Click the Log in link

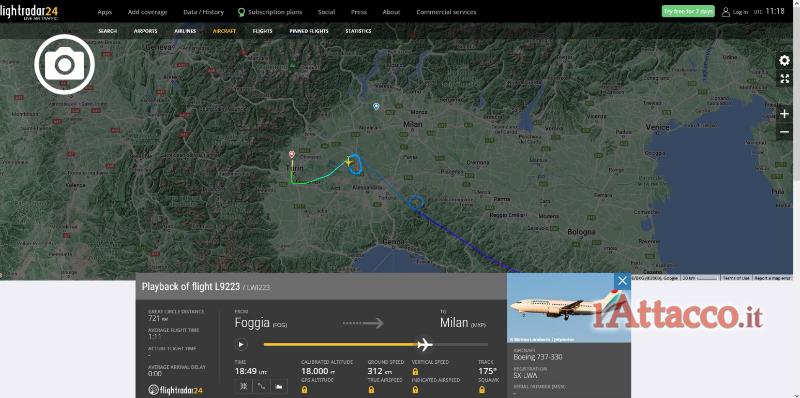(x=740, y=12)
